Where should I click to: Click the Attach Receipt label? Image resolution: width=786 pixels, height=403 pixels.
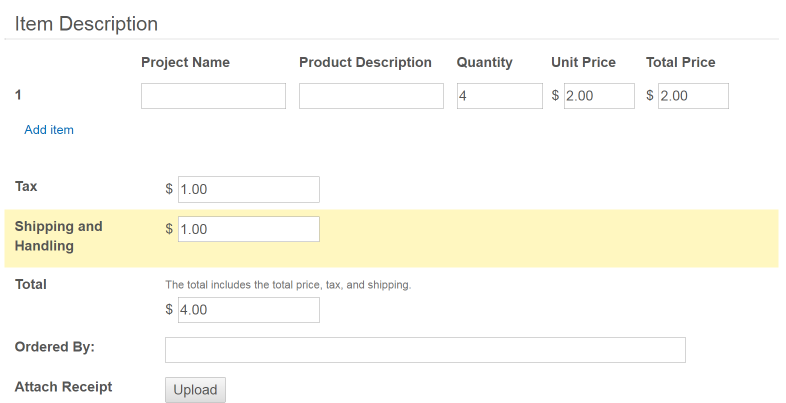pos(63,387)
